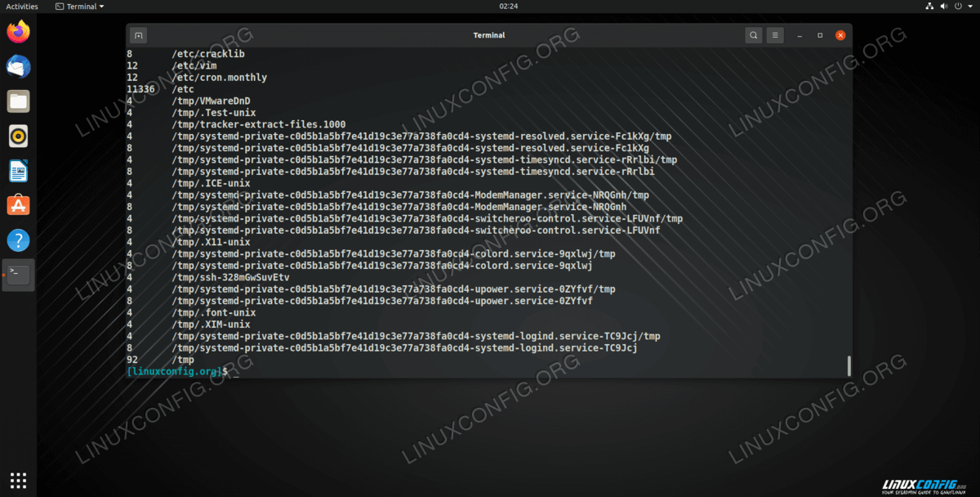Open Ubuntu Software from the dock

point(18,206)
